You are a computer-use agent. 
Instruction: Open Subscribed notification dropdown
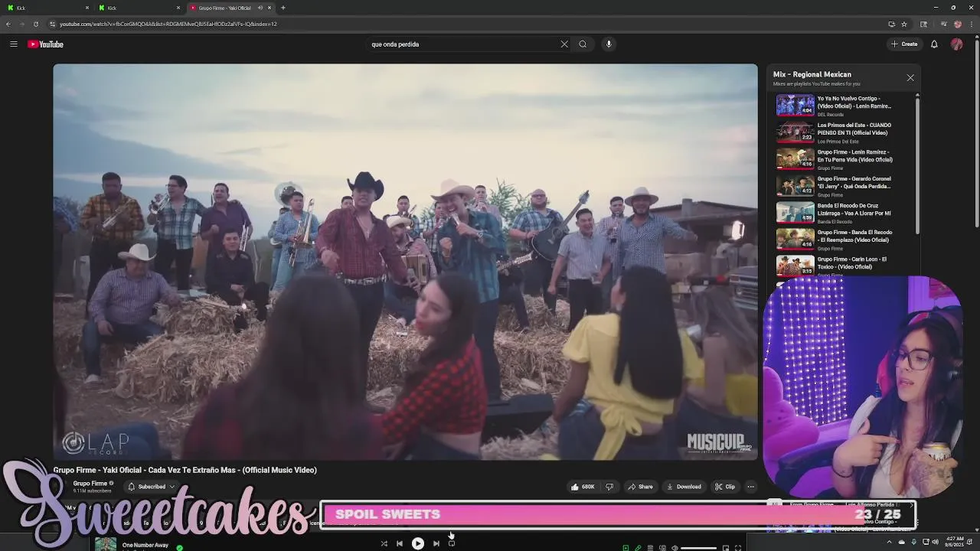click(152, 487)
